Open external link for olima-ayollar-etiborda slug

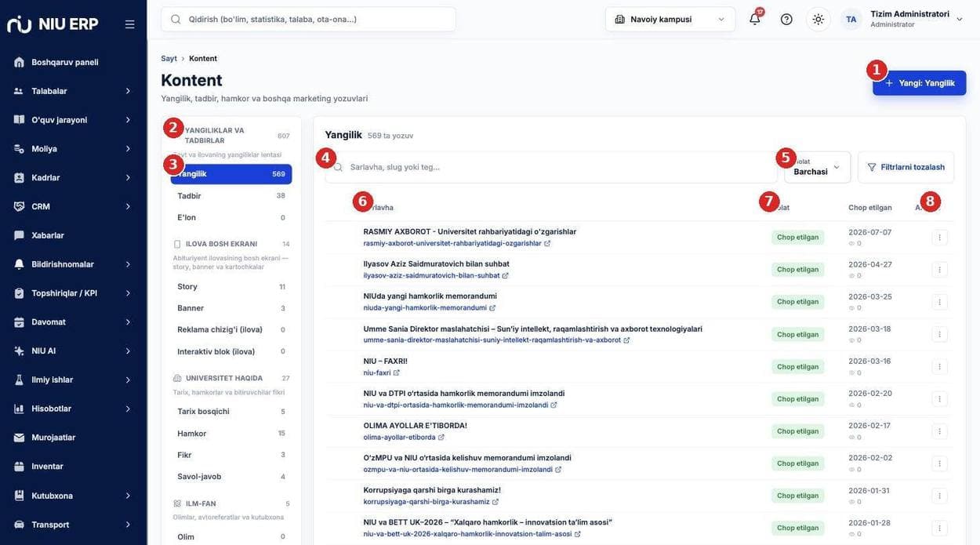(441, 438)
